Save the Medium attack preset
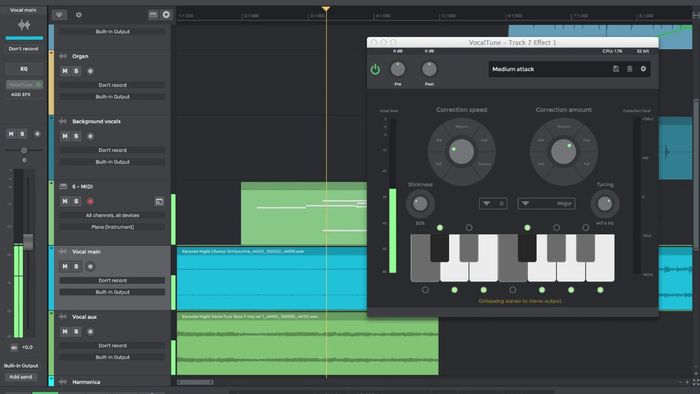This screenshot has width=700, height=394. [616, 69]
